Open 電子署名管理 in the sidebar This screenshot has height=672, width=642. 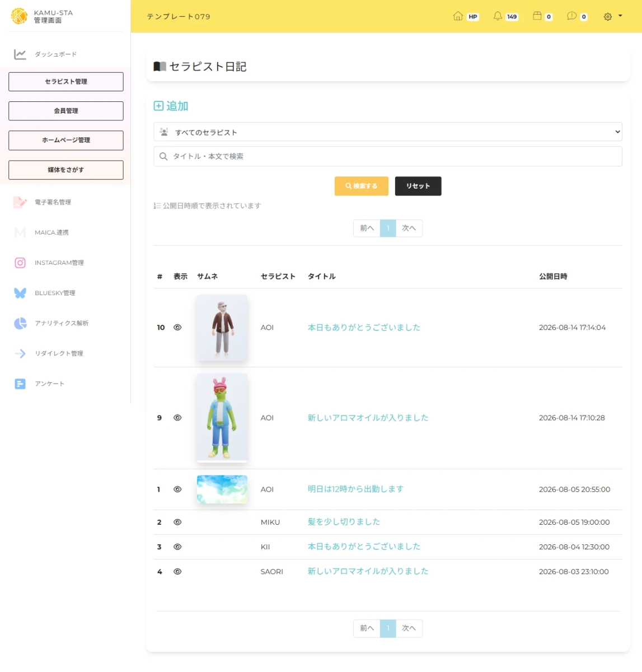(x=53, y=202)
